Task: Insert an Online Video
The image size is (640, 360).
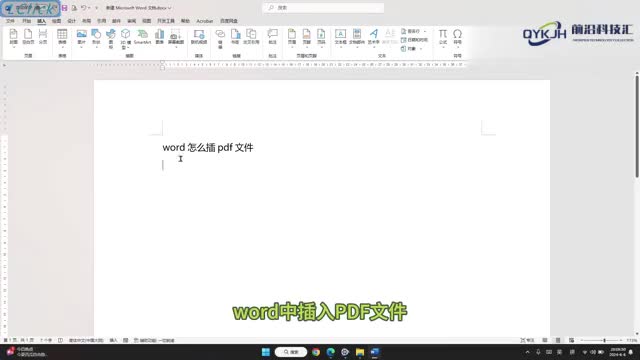Action: tap(199, 37)
